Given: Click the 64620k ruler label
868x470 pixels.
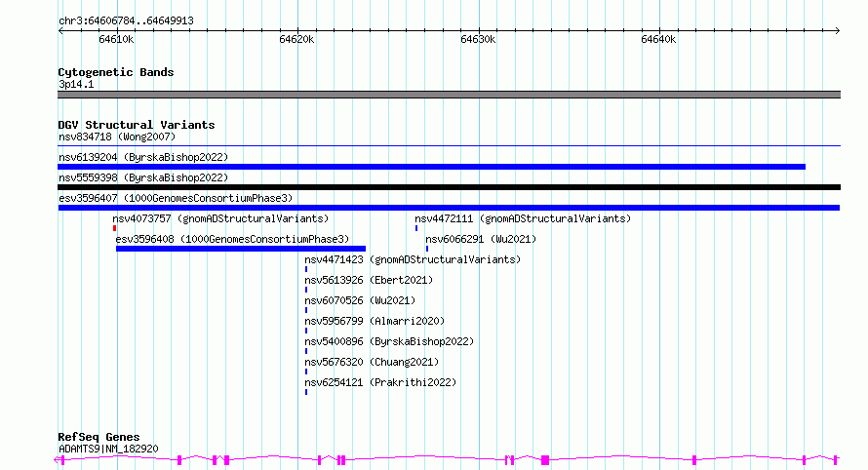Looking at the screenshot, I should coord(296,39).
